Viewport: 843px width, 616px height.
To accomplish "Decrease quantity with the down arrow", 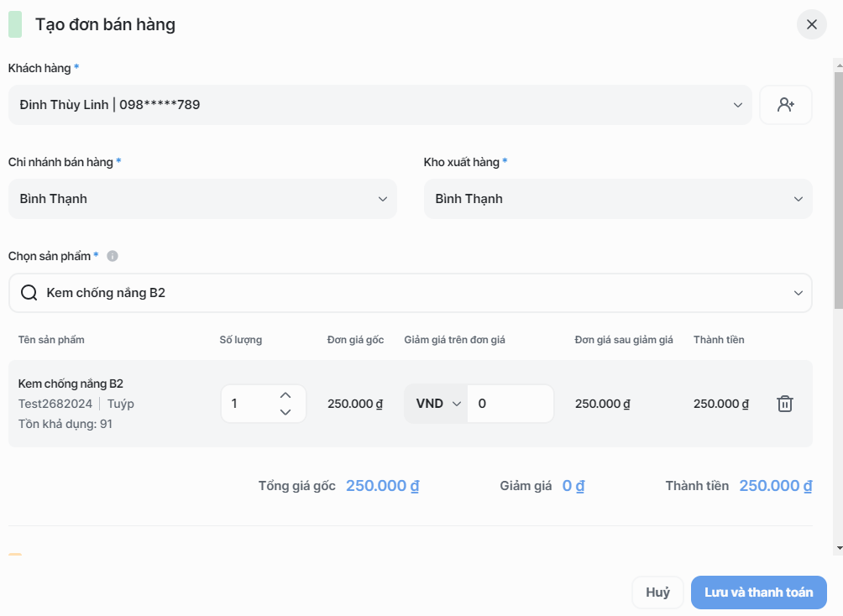I will click(285, 412).
